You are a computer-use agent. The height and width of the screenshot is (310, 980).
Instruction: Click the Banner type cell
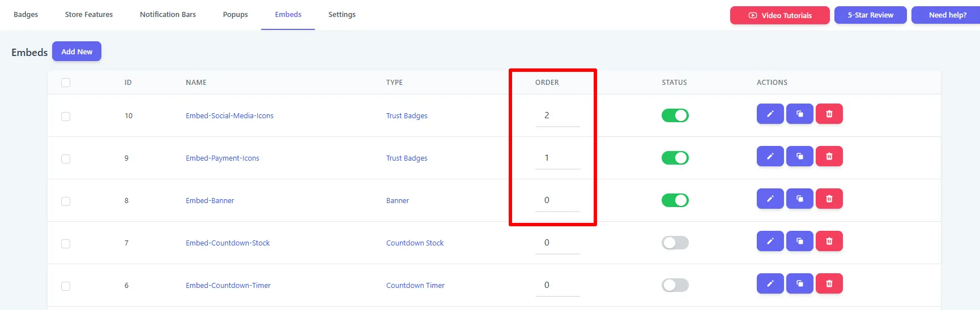click(398, 201)
